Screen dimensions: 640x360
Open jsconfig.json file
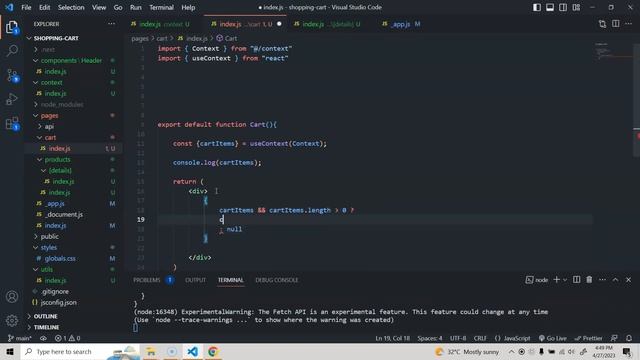[58, 302]
